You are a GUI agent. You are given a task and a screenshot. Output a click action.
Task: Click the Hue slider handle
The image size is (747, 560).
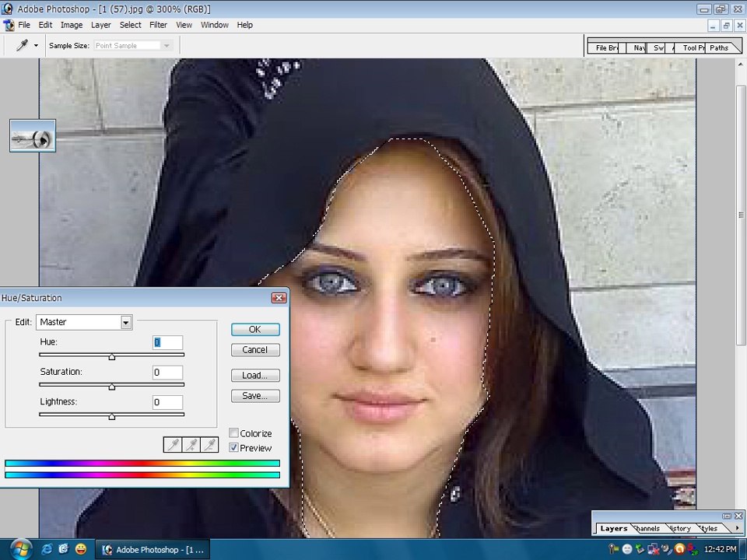pos(111,357)
